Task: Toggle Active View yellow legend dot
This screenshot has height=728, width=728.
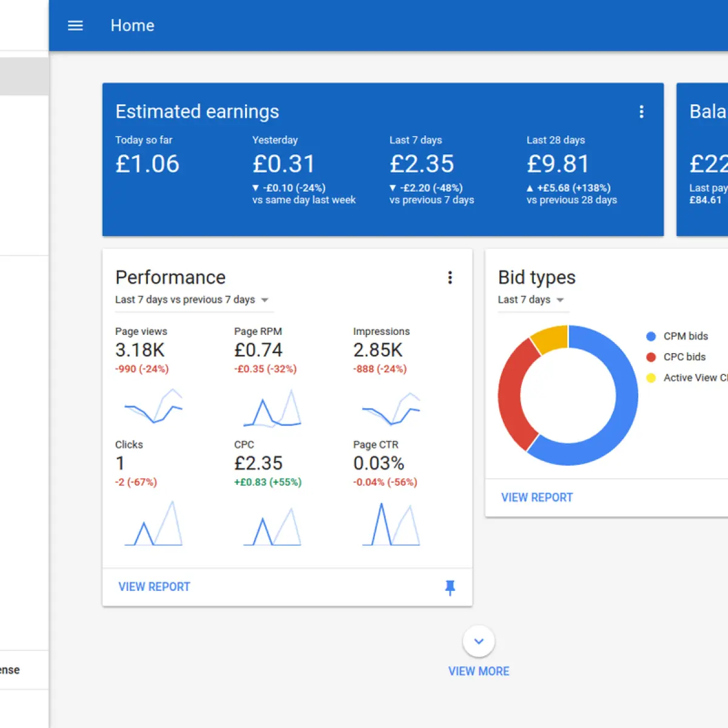Action: (651, 377)
